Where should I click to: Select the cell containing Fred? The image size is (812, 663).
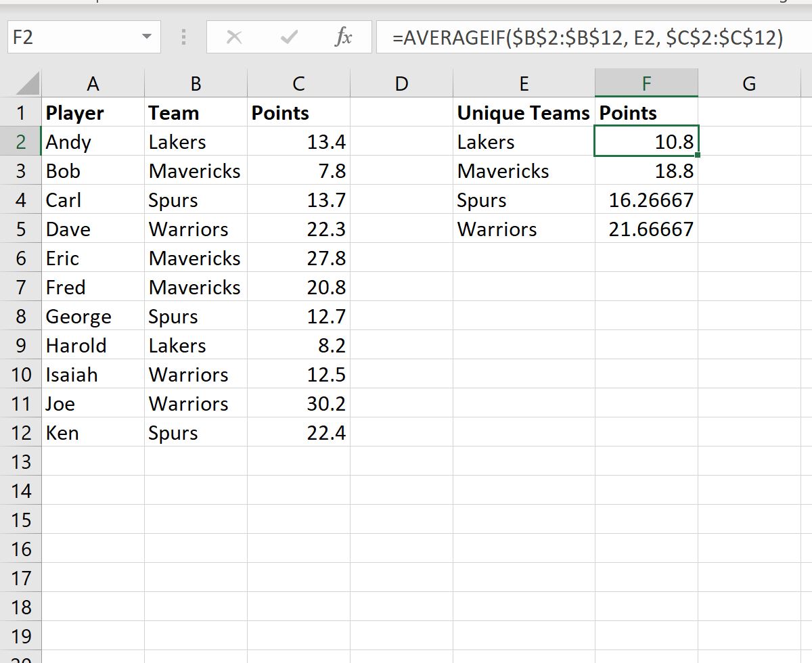click(93, 288)
